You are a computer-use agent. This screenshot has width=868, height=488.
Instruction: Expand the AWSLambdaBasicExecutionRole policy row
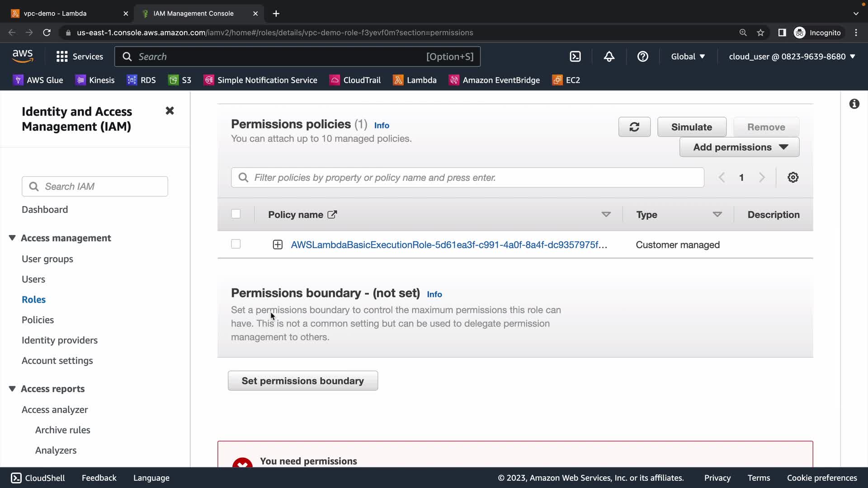pyautogui.click(x=278, y=244)
